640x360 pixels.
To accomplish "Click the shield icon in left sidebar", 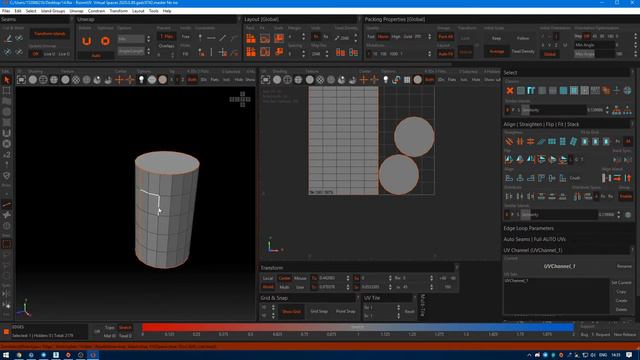I will coord(7,176).
